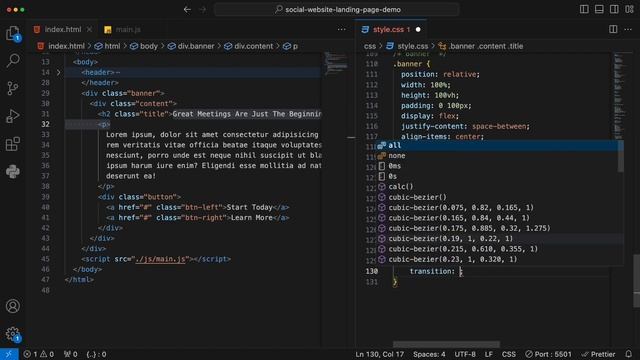Open the div.banner breadcrumb segment
Viewport: 640px width, 360px height.
pos(191,46)
